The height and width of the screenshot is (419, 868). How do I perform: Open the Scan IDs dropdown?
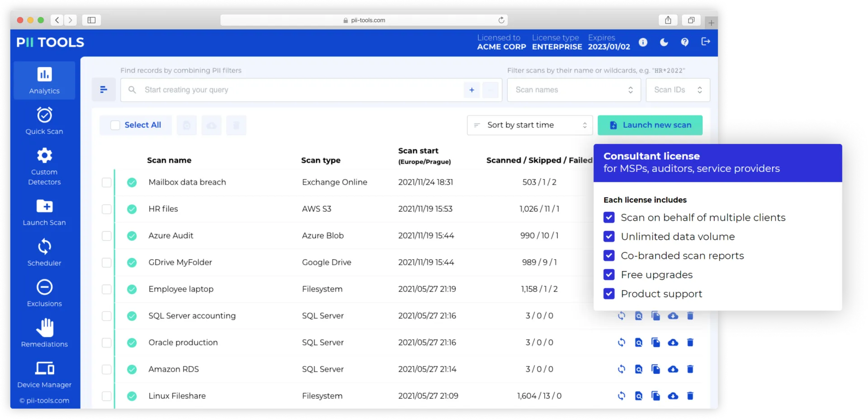tap(678, 90)
